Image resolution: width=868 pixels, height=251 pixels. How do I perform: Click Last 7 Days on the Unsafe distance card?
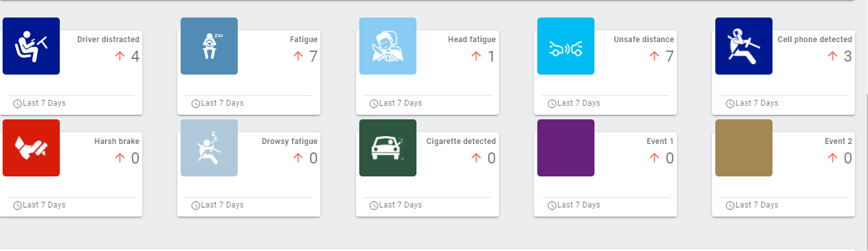coord(579,103)
